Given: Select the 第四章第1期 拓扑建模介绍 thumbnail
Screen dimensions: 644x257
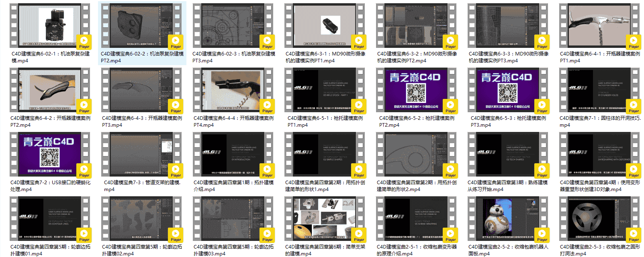Looking at the screenshot, I should [x=234, y=154].
